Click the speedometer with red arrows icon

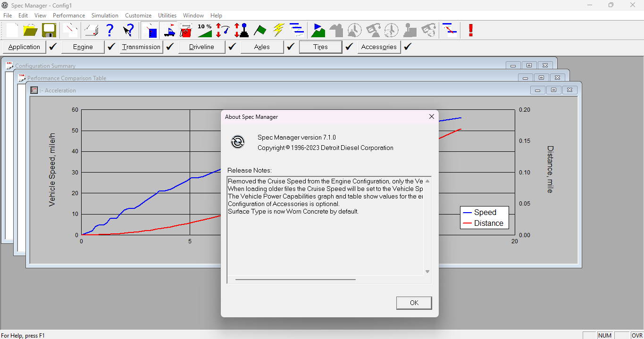point(223,31)
